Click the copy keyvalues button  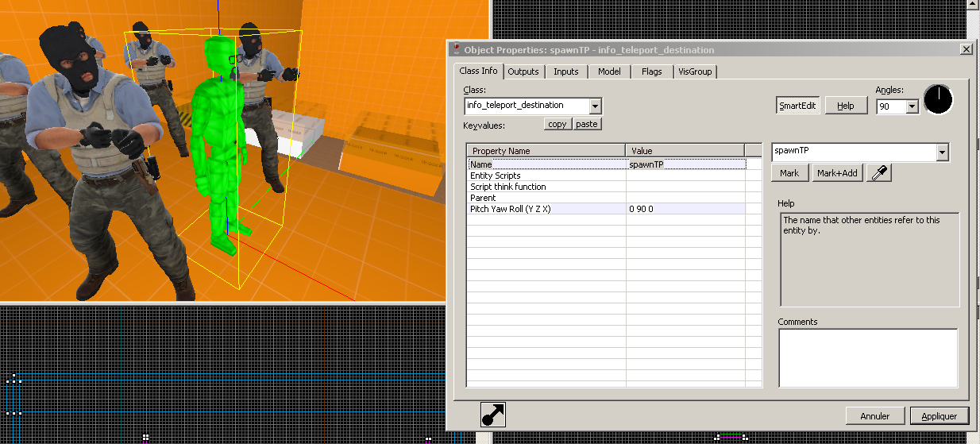tap(558, 124)
